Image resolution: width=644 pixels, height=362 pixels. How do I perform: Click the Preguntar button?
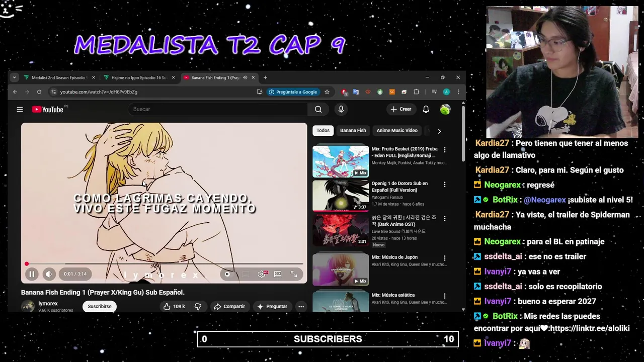click(272, 306)
